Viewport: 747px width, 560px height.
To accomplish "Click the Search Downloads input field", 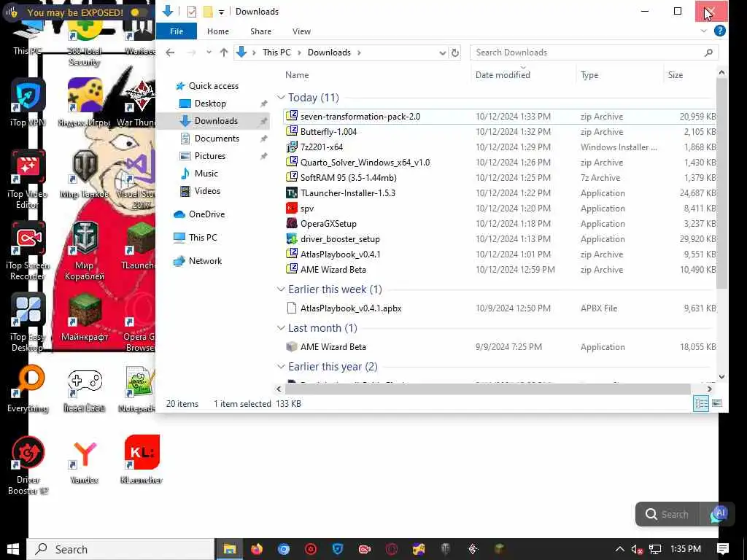I will click(594, 52).
